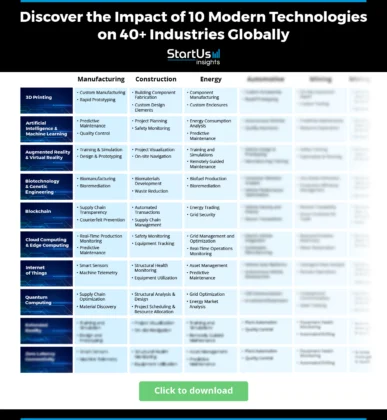Click the Energy column header

tap(211, 79)
